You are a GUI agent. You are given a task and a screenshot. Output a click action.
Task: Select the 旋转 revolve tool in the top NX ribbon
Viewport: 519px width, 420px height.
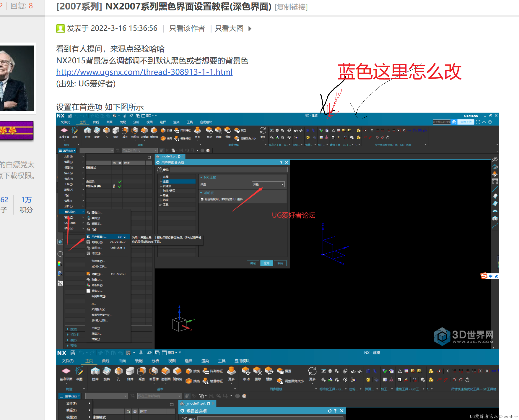coord(97,132)
